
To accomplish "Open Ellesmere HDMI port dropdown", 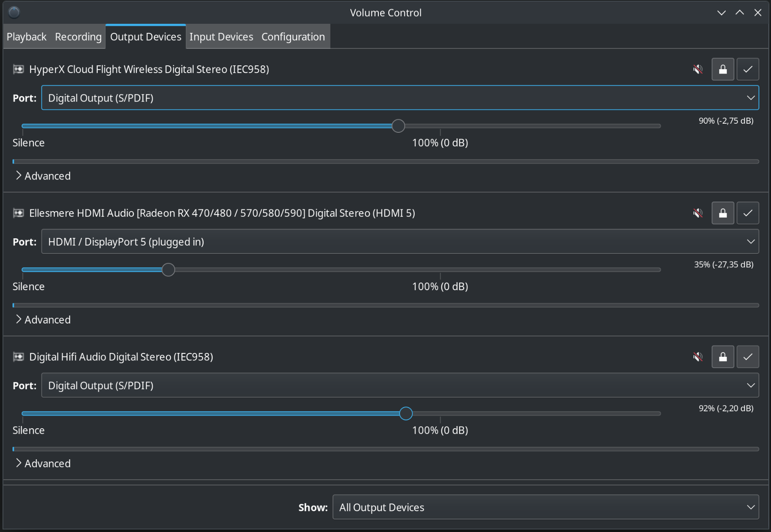I will pyautogui.click(x=400, y=241).
